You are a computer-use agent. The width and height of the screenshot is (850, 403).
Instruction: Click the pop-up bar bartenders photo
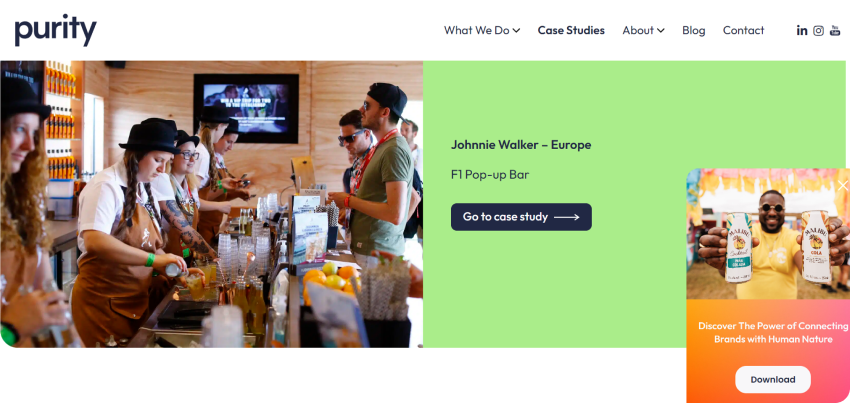[x=211, y=204]
